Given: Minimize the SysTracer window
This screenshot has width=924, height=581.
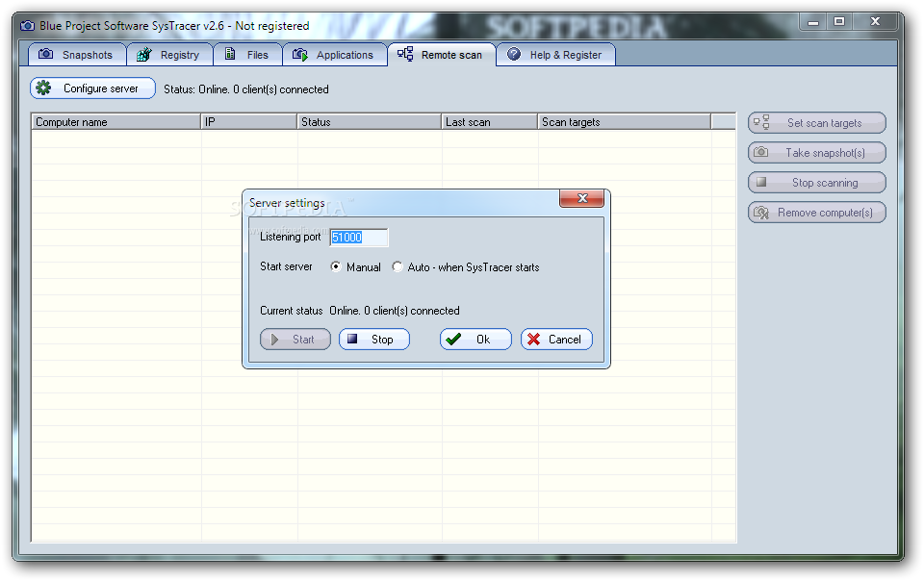Looking at the screenshot, I should (813, 22).
